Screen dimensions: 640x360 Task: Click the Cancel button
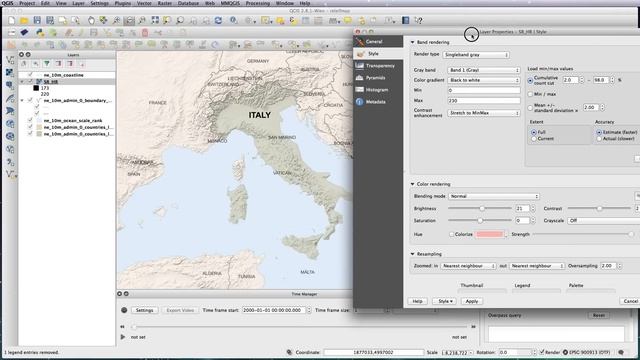coord(630,301)
